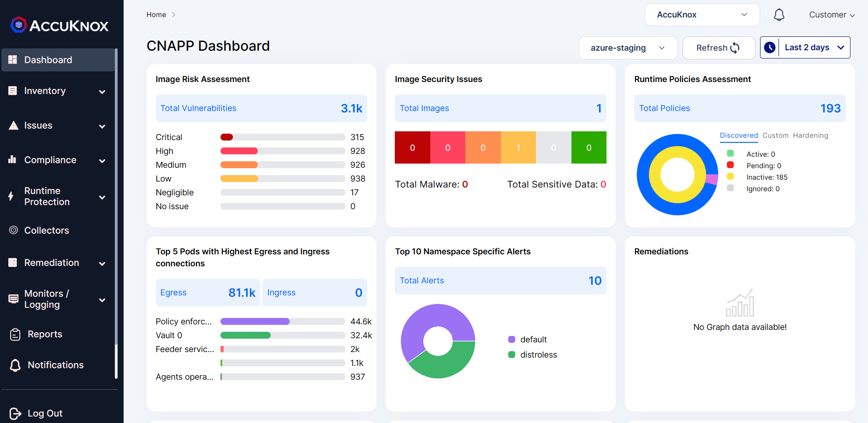
Task: Expand the Monitors / Logging chevron
Action: coord(102,300)
